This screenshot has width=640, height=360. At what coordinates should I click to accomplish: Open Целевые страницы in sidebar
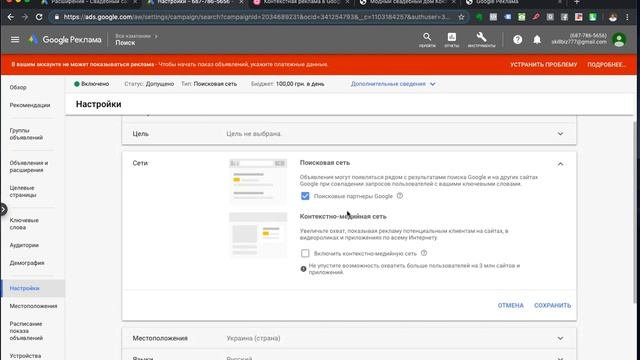click(x=23, y=191)
